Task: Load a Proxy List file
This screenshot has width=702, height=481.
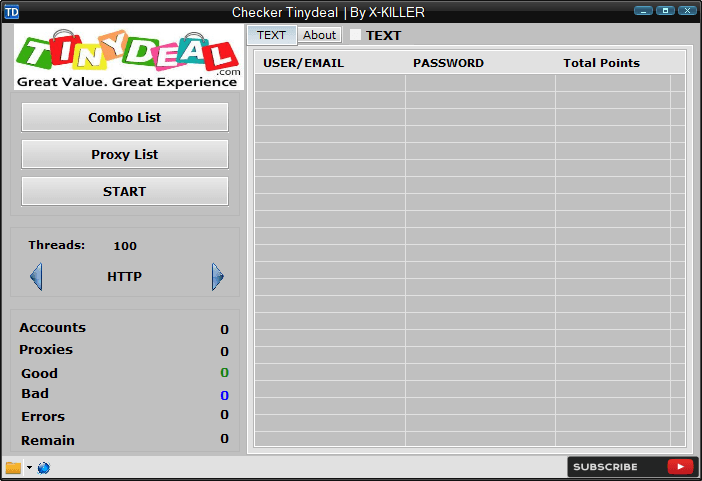Action: point(125,155)
